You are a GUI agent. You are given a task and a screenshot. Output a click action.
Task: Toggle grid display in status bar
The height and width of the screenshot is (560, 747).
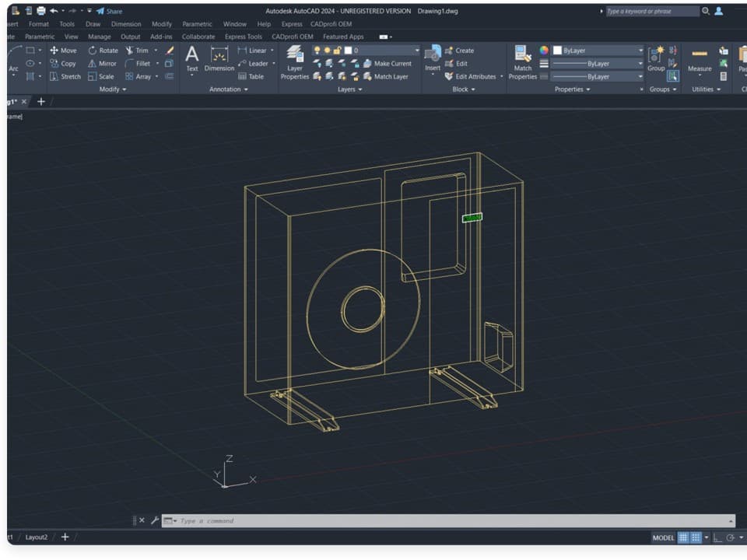[x=683, y=537]
